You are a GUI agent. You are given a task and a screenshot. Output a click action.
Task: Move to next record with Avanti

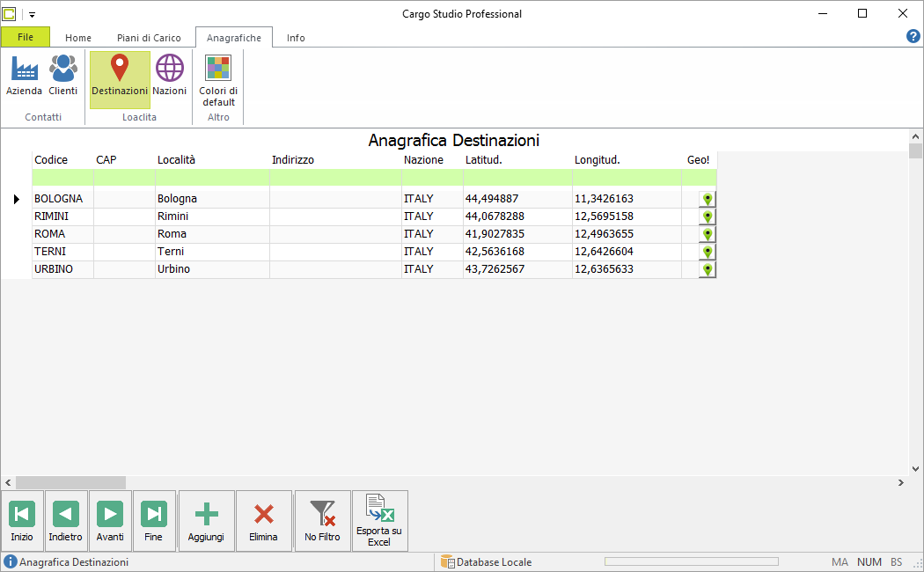[110, 521]
